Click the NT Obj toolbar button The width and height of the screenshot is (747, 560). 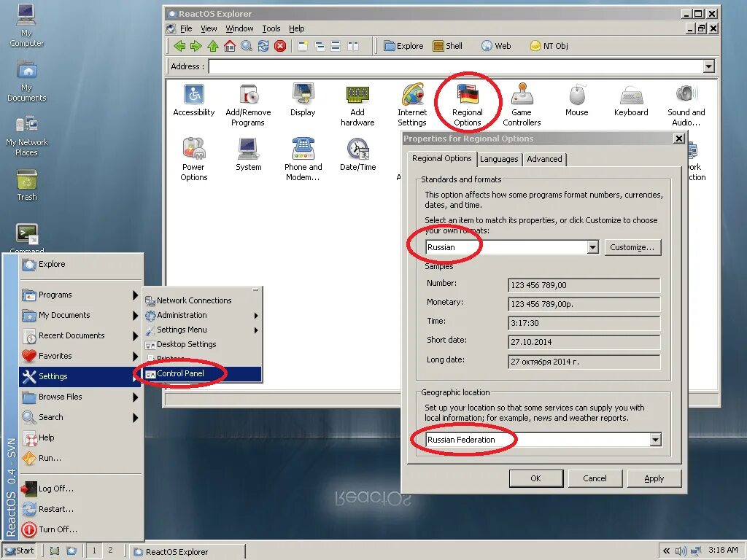pos(549,46)
